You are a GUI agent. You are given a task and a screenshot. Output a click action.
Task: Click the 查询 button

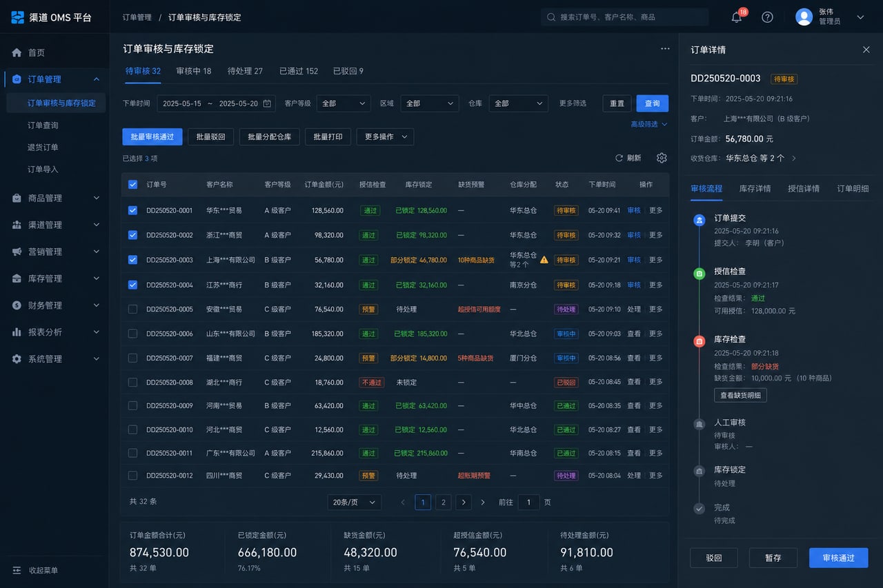(x=652, y=103)
